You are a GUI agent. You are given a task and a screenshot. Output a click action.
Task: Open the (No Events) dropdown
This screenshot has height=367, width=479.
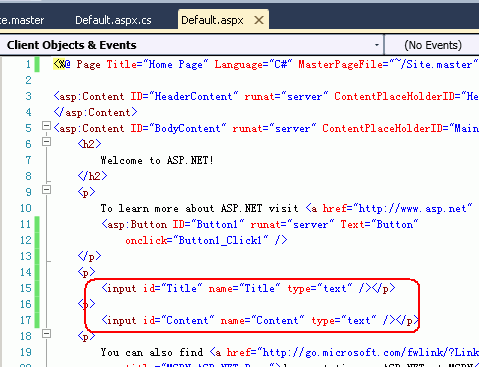click(x=433, y=45)
